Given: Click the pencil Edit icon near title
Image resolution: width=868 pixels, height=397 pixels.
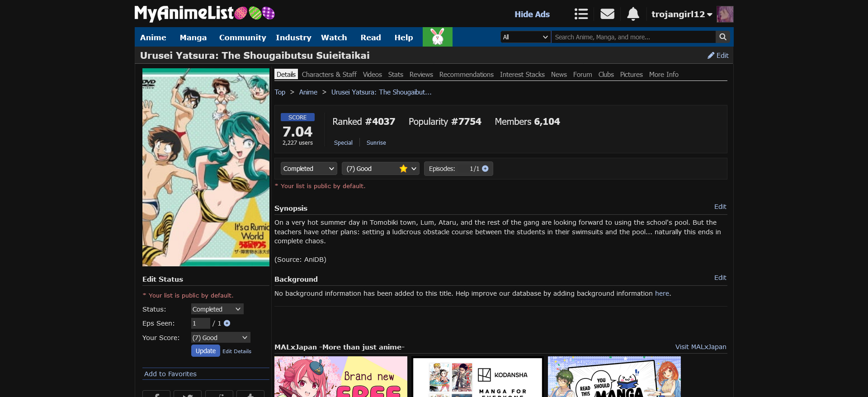Looking at the screenshot, I should pyautogui.click(x=718, y=55).
